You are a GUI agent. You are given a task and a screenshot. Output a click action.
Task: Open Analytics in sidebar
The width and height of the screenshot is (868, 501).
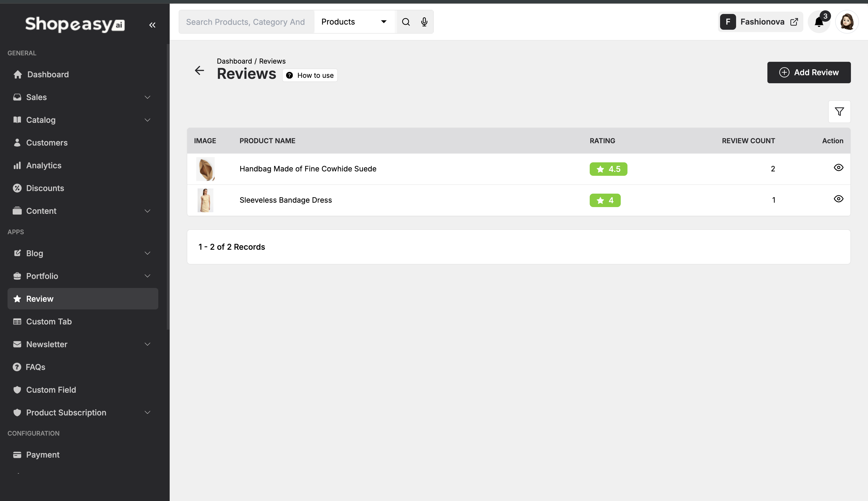coord(44,165)
